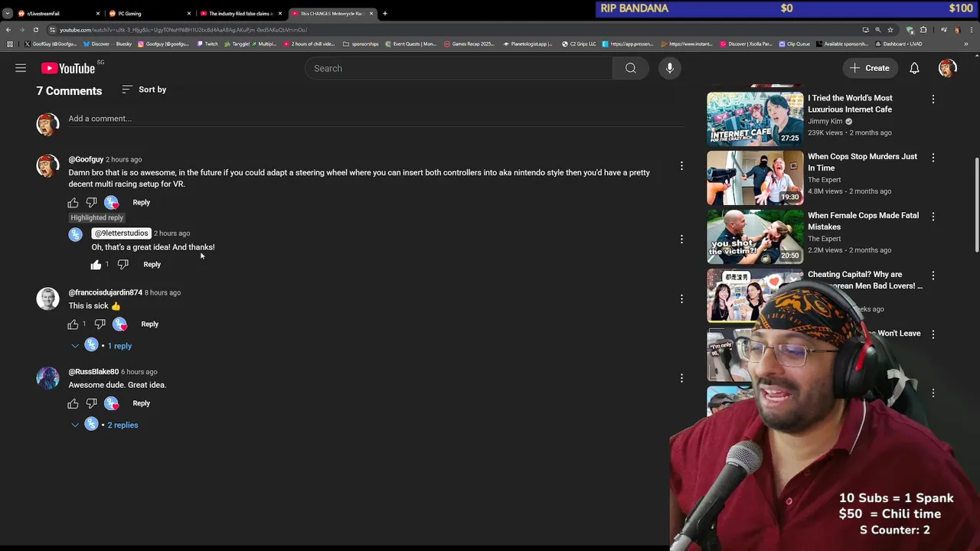
Task: Reply to the @RussBlake80 comment
Action: 141,403
